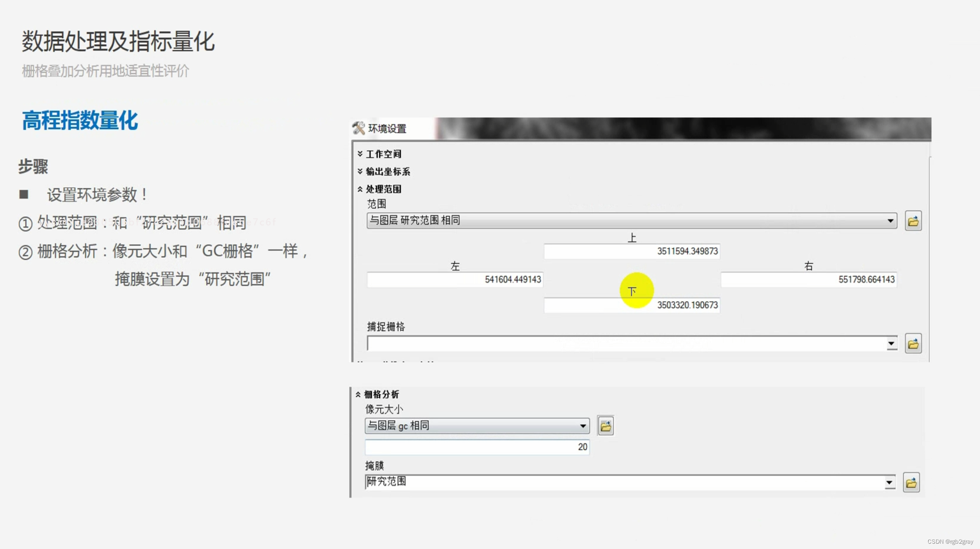Collapse the 栅格分析 section
Image resolution: width=980 pixels, height=549 pixels.
[x=358, y=394]
